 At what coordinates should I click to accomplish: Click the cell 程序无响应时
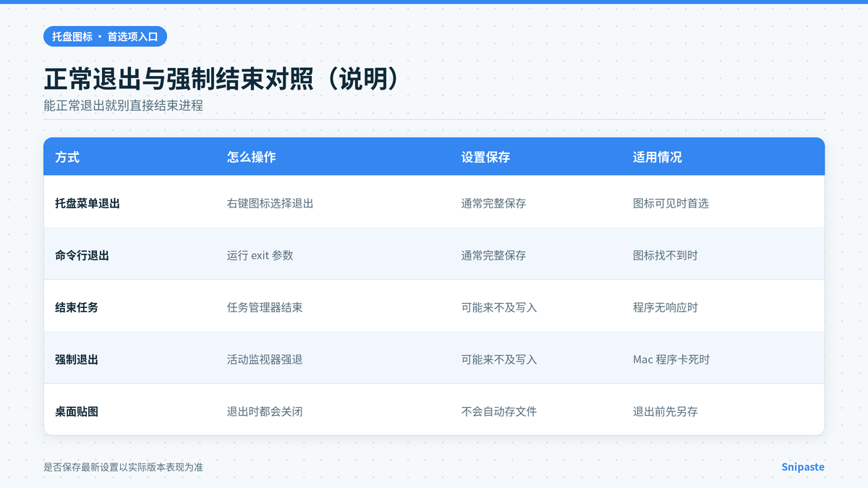(665, 307)
